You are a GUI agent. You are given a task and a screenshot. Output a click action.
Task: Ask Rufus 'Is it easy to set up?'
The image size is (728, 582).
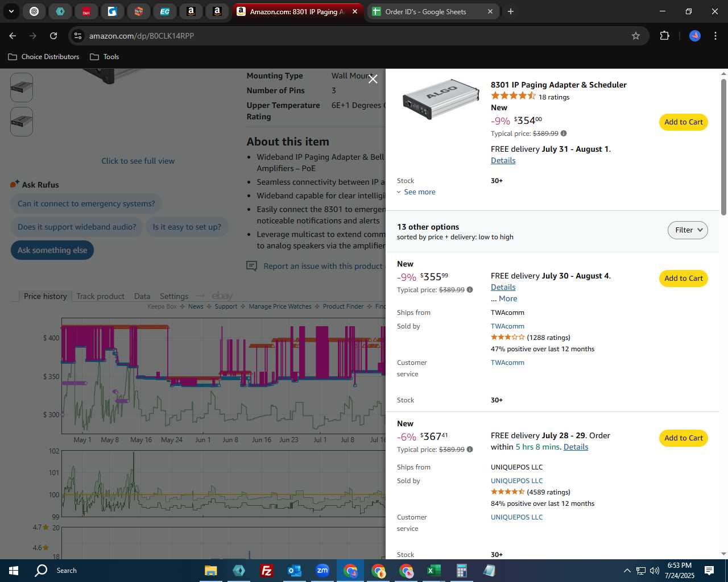(187, 227)
